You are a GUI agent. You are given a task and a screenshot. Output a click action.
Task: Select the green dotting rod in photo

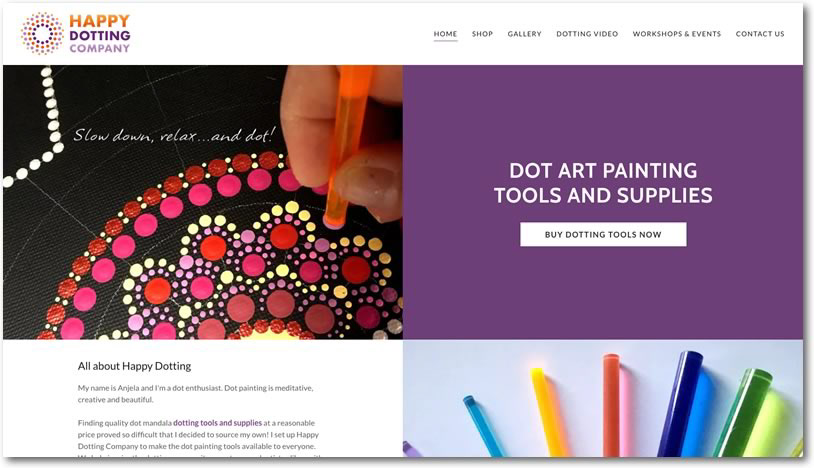742,412
